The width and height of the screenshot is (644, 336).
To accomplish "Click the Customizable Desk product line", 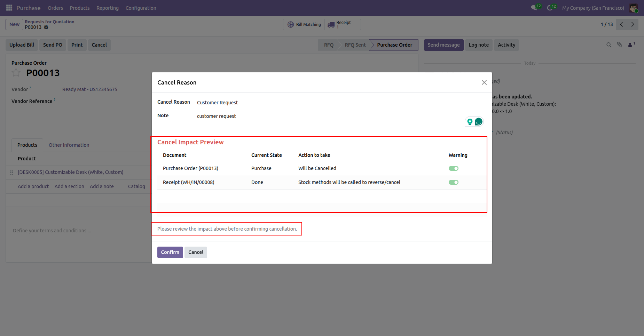I will 70,172.
